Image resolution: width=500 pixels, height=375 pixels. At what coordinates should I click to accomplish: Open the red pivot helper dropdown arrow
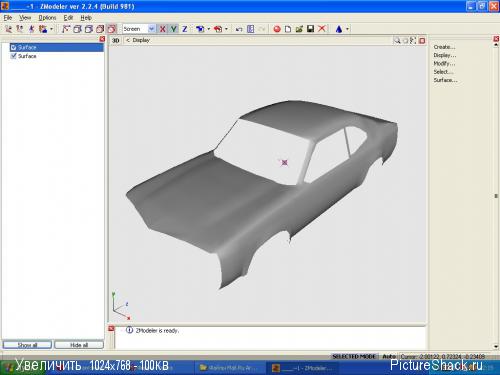click(227, 29)
